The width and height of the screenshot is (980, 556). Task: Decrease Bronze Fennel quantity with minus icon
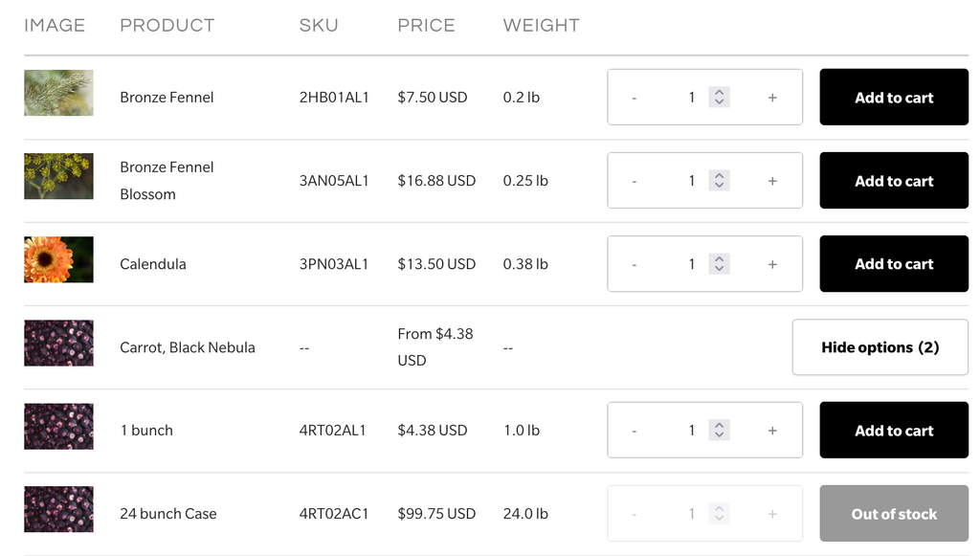635,98
